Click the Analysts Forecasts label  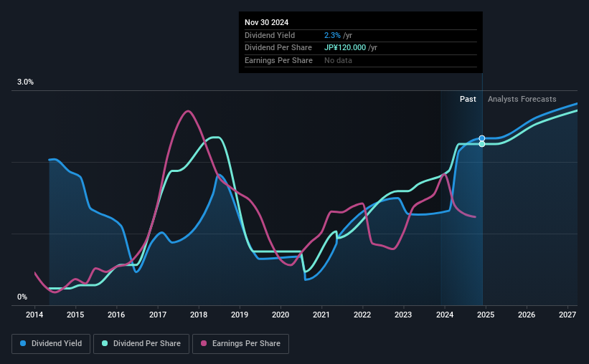pos(522,99)
